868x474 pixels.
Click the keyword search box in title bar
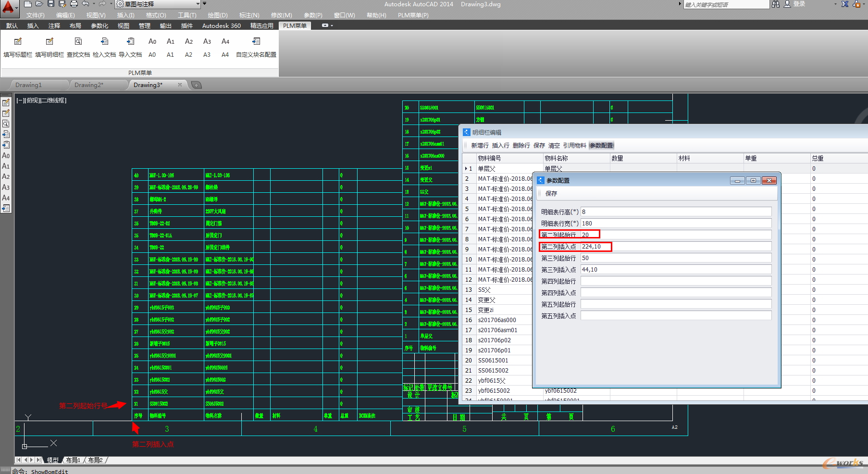coord(726,4)
